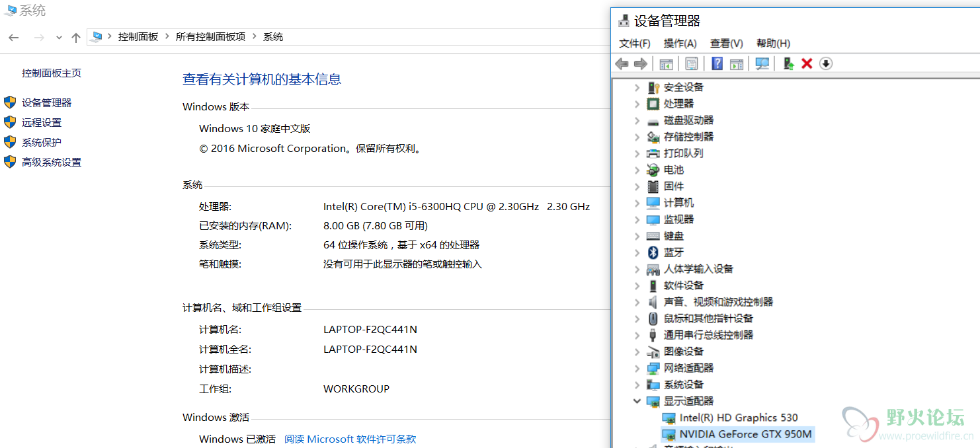Click the blue Help question-mark toolbar icon

(x=717, y=63)
